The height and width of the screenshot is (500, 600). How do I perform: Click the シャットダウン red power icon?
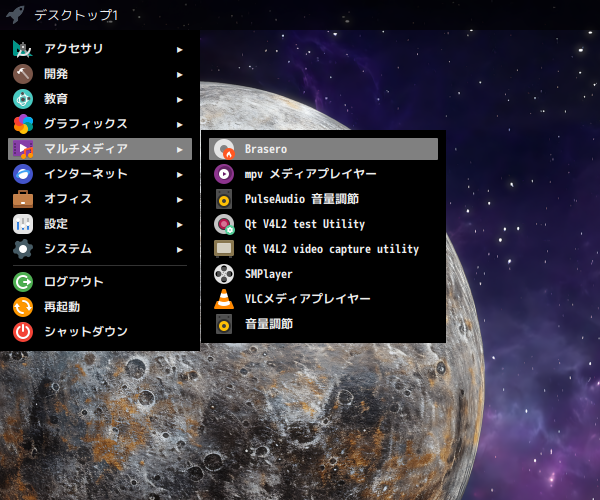tap(23, 332)
